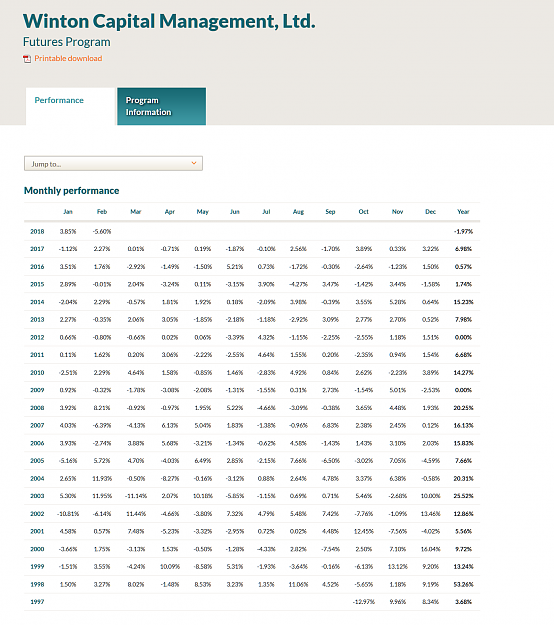Select the 2013 row label
The height and width of the screenshot is (625, 554).
[37, 320]
